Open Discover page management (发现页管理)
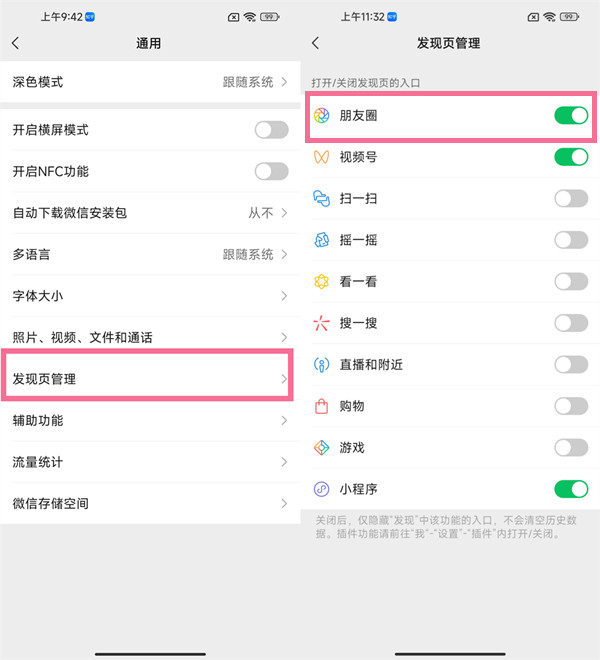Image resolution: width=600 pixels, height=660 pixels. 150,379
